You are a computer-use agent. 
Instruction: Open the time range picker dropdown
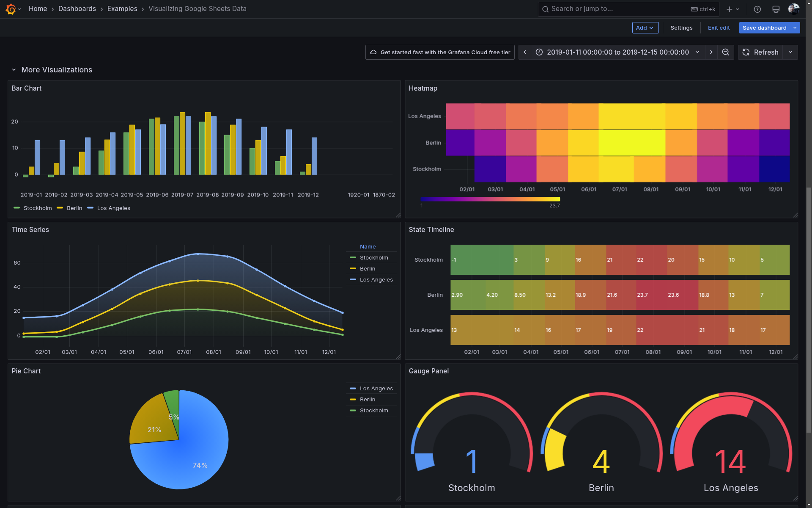pyautogui.click(x=618, y=52)
